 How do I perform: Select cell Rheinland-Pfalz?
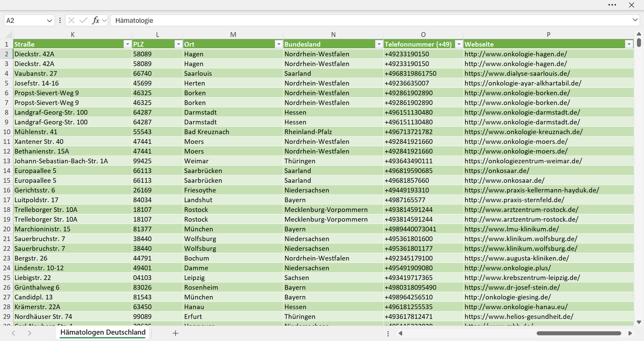(x=333, y=132)
